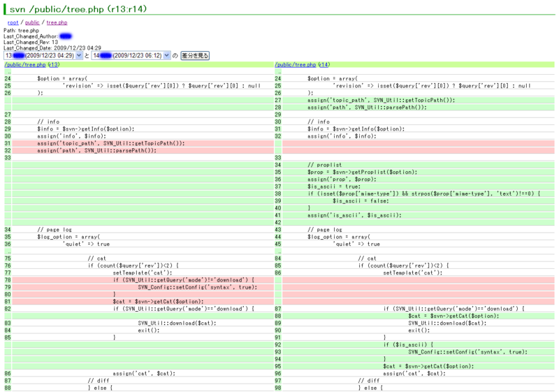Click removed line 32 assign('path') in r13
The image size is (559, 392).
pyautogui.click(x=96, y=150)
